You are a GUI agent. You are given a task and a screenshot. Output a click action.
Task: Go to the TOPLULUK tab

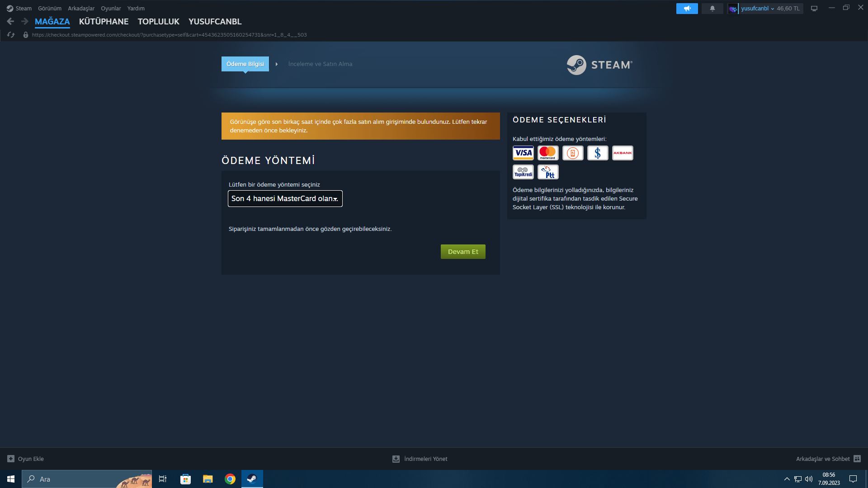[159, 22]
